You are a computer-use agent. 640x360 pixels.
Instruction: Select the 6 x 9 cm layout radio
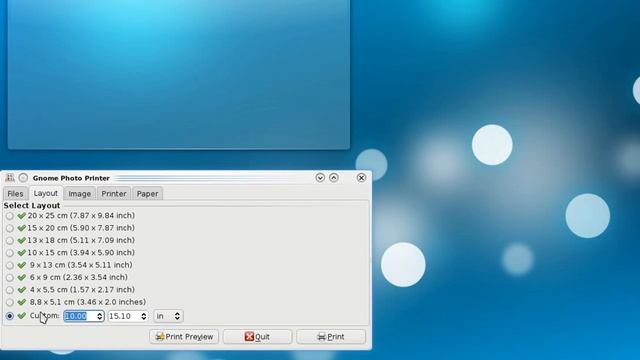[10, 278]
